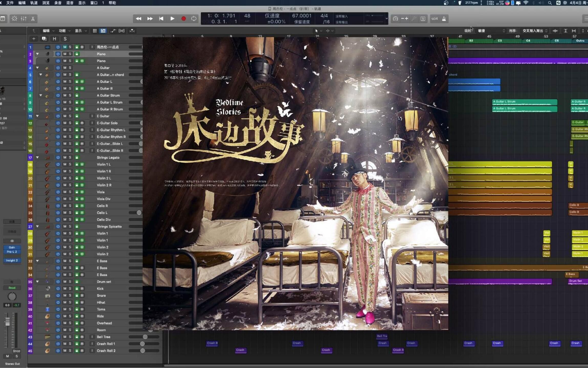Toggle freeze on the Kick track
588x368 pixels.
82,289
